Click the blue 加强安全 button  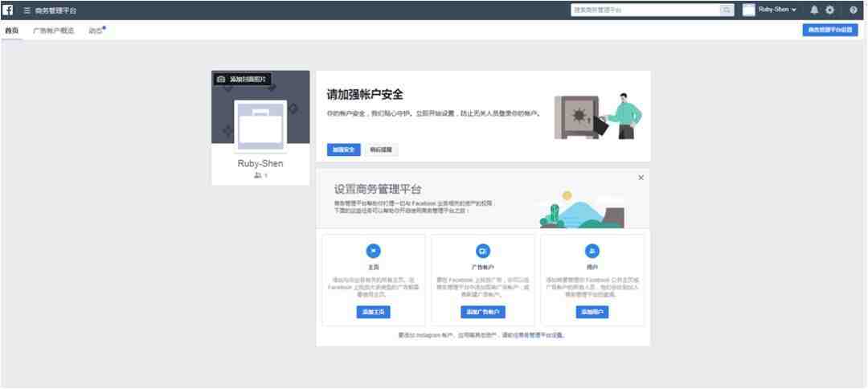click(343, 149)
